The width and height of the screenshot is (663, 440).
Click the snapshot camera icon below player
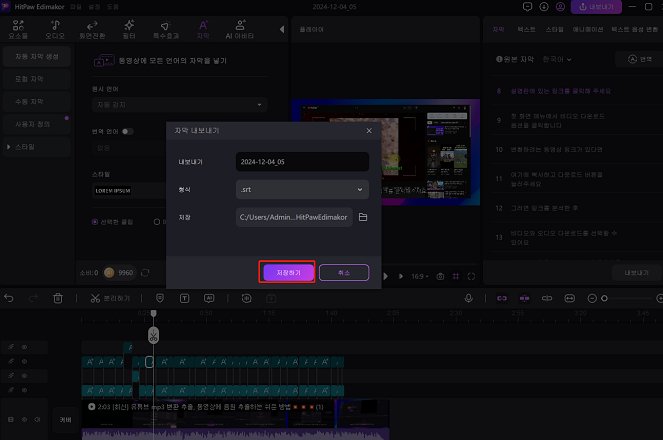point(440,275)
